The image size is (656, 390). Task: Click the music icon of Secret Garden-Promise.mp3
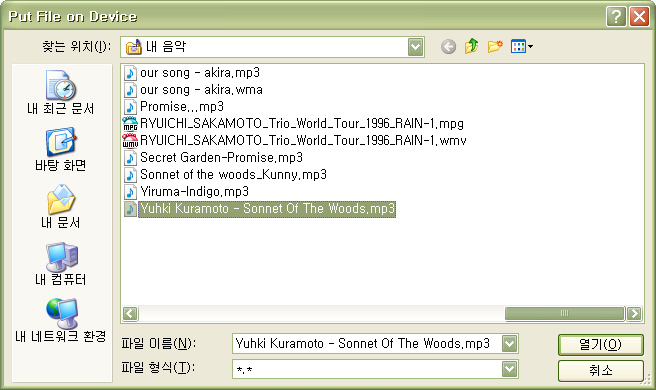point(130,158)
